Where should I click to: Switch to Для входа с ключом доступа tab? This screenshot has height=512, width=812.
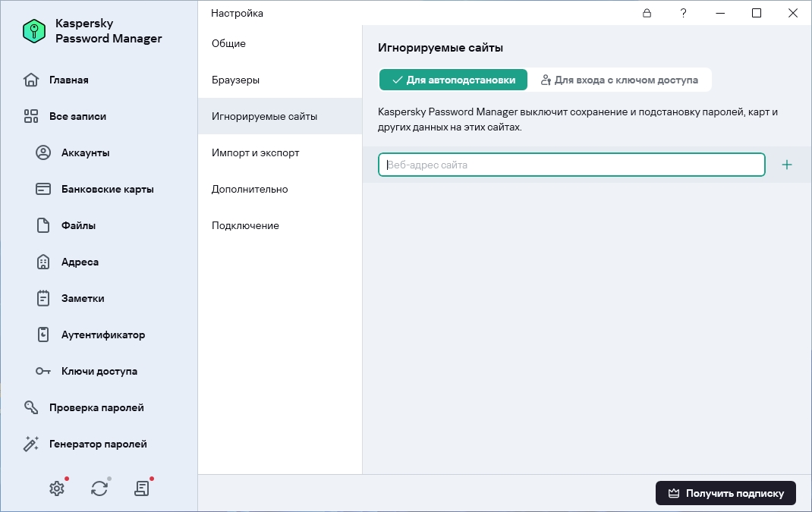(x=619, y=80)
